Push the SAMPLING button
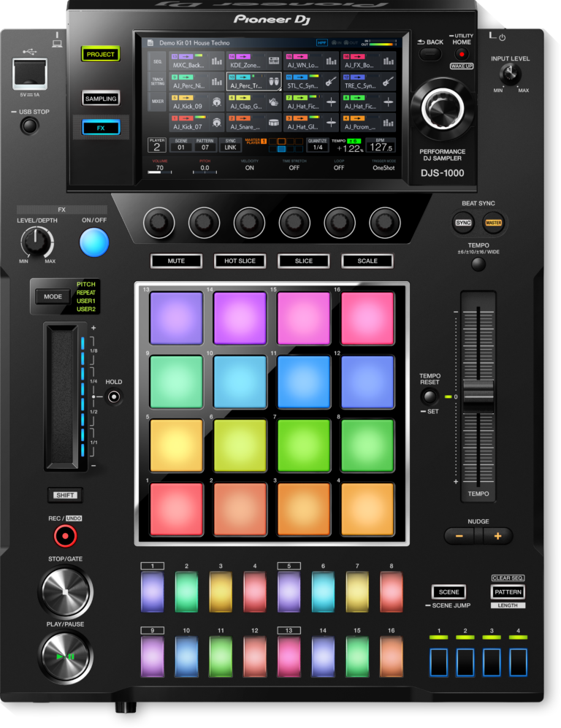The image size is (561, 728). pyautogui.click(x=101, y=99)
